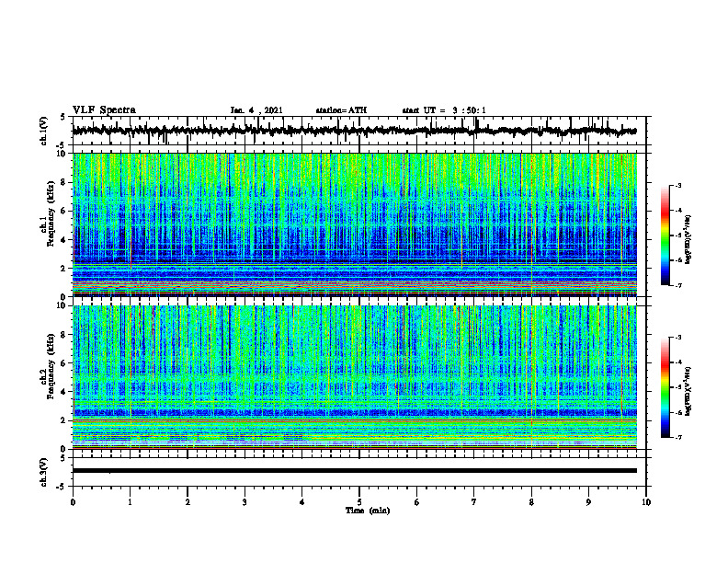728x563 pixels.
Task: Click time axis tick label 3
Action: pos(245,502)
